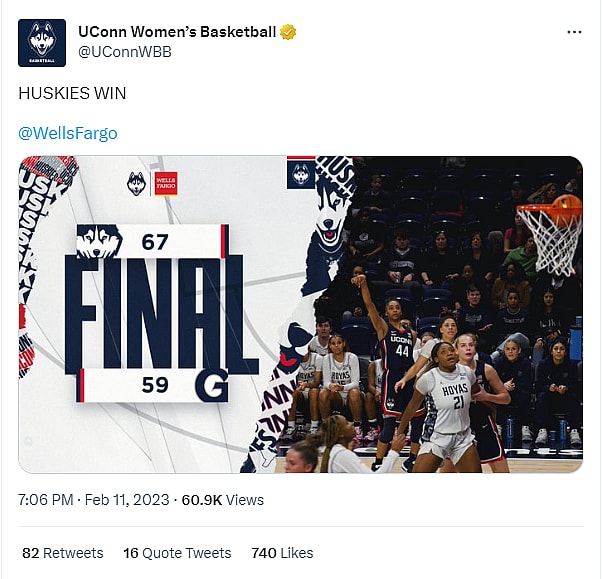
Task: Open the three-dot more options menu
Action: point(574,32)
